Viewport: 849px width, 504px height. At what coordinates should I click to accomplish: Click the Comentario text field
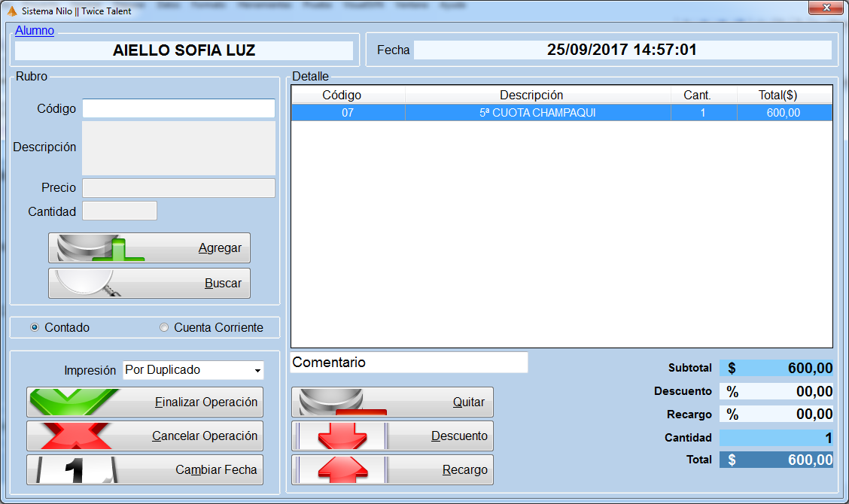point(409,362)
